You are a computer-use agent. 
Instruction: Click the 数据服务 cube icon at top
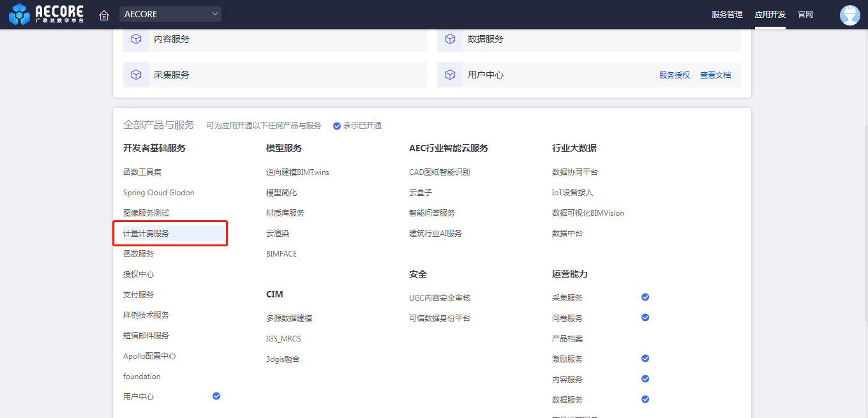coord(450,39)
